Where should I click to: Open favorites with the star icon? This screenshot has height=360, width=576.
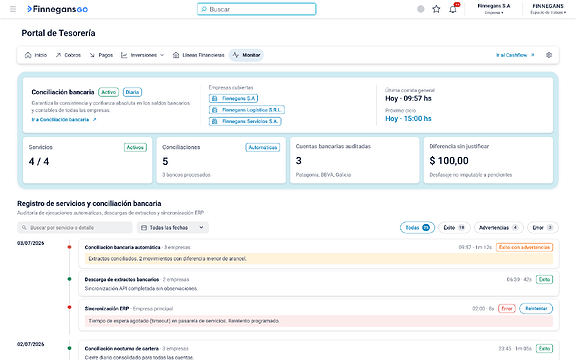pyautogui.click(x=436, y=9)
